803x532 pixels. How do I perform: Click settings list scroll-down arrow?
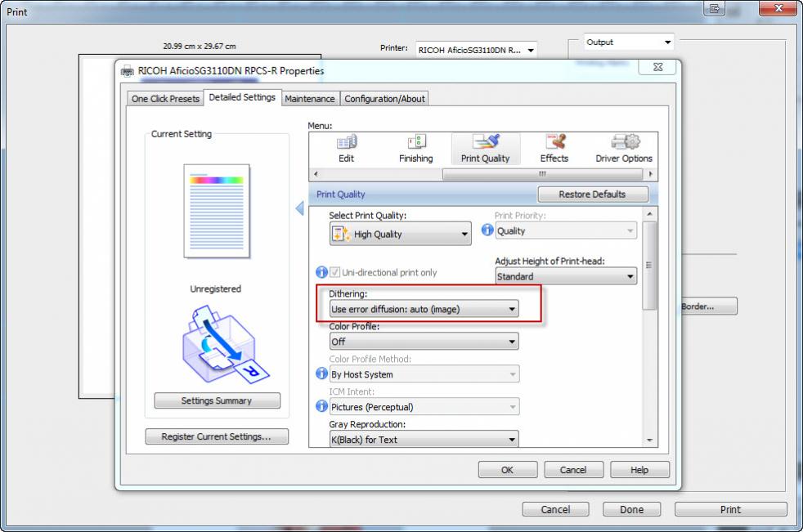(x=649, y=440)
